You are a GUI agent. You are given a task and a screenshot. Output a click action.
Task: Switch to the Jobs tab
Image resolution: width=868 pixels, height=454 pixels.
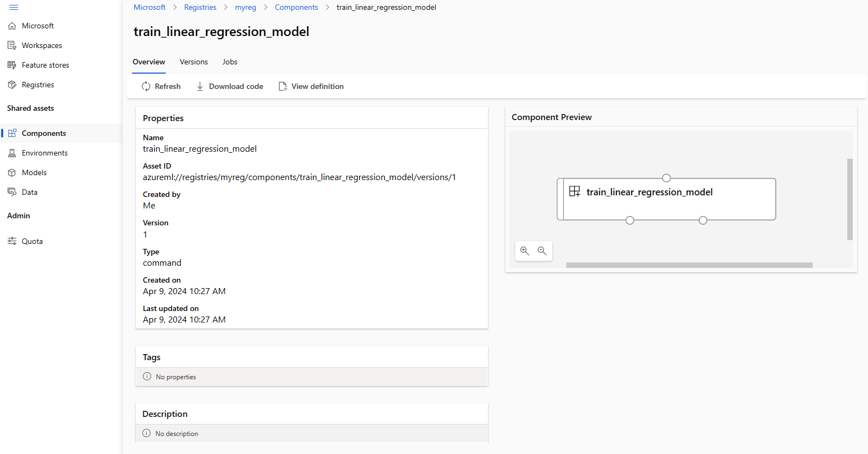pos(230,62)
